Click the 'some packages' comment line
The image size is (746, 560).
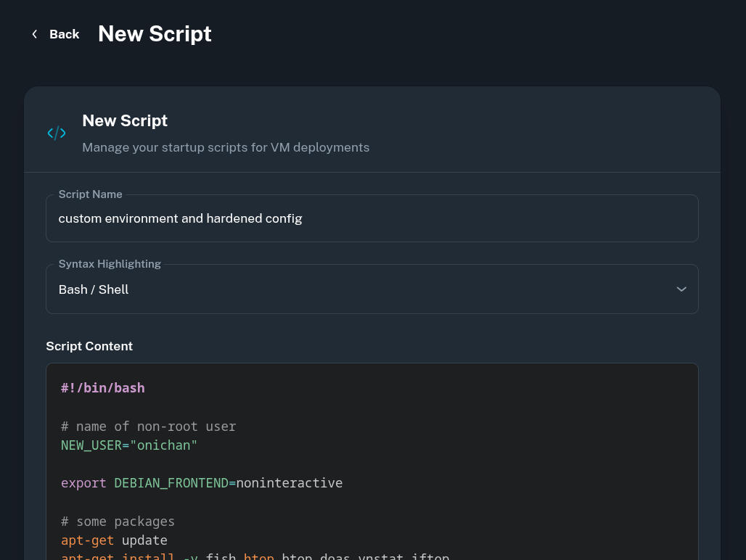(118, 522)
